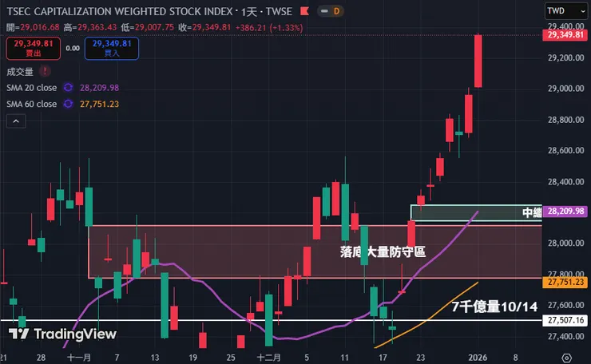The height and width of the screenshot is (364, 591).
Task: Click the 十二月 date label on time axis
Action: coord(268,358)
